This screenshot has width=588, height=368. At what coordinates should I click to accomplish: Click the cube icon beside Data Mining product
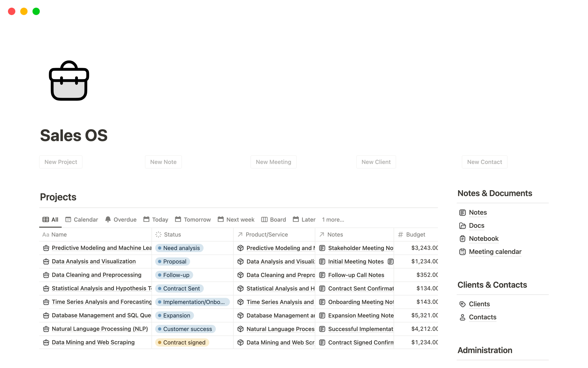pos(240,343)
